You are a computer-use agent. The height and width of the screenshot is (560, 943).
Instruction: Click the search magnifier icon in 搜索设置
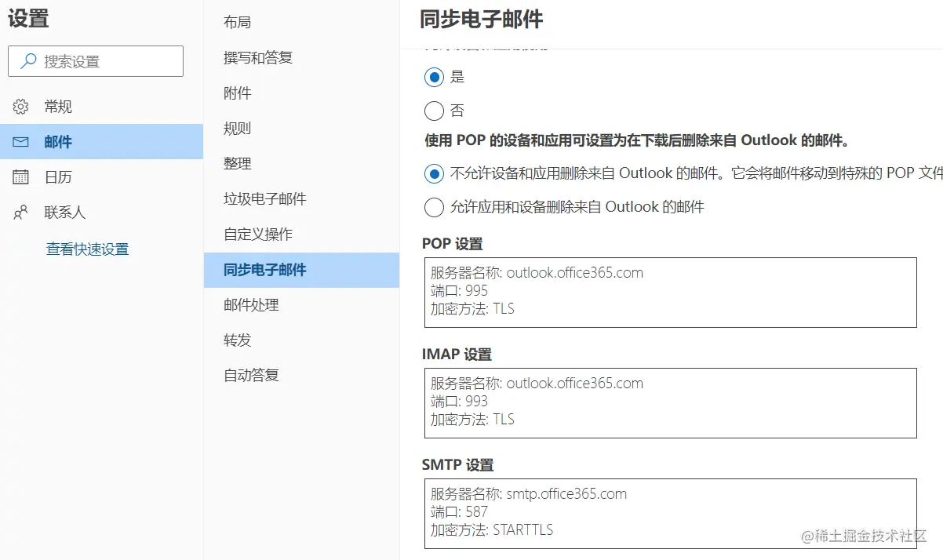coord(28,61)
